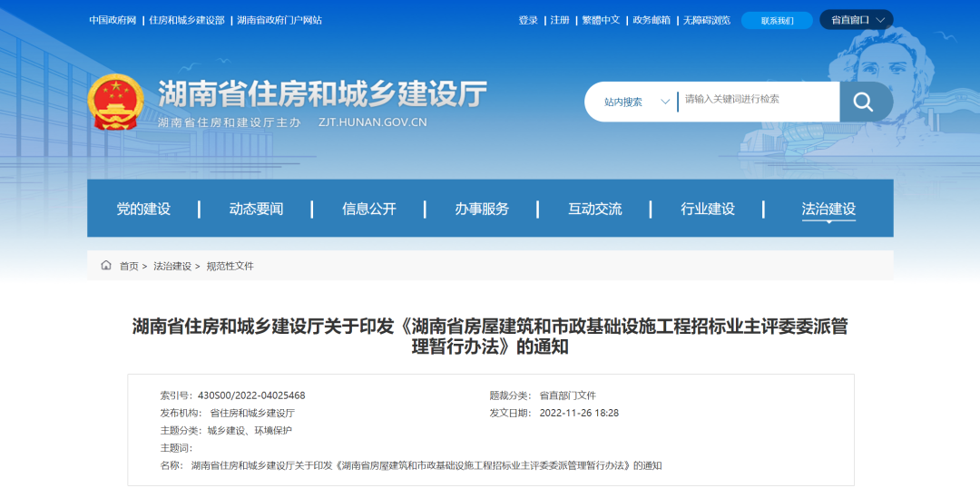The image size is (980, 488).
Task: Click the national emblem logo
Action: (x=115, y=102)
